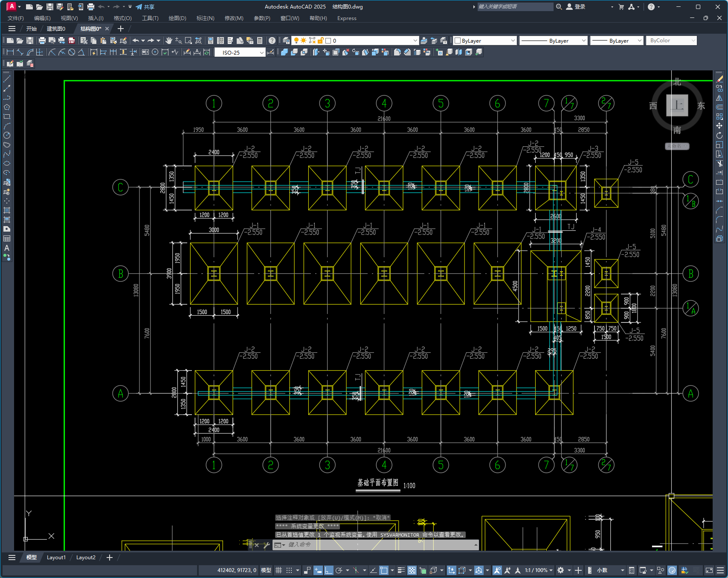
Task: Switch to the 建筑图0 drawing tab
Action: pyautogui.click(x=56, y=29)
